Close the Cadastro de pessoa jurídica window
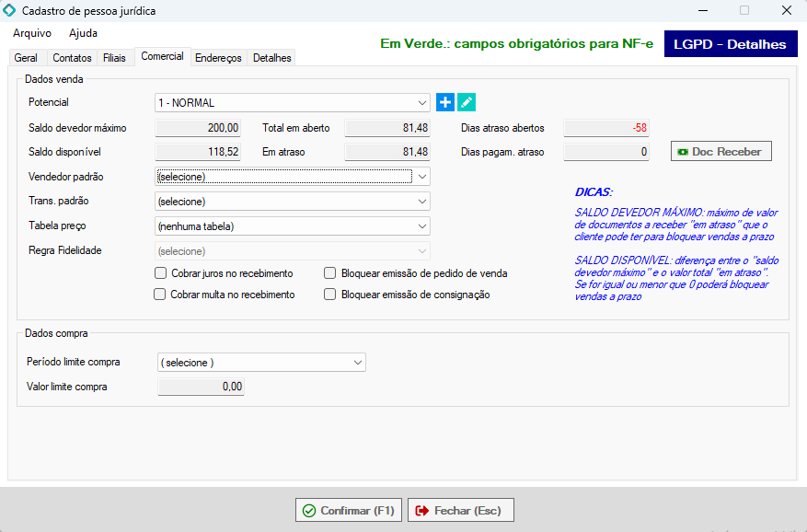This screenshot has height=532, width=807. [x=785, y=11]
